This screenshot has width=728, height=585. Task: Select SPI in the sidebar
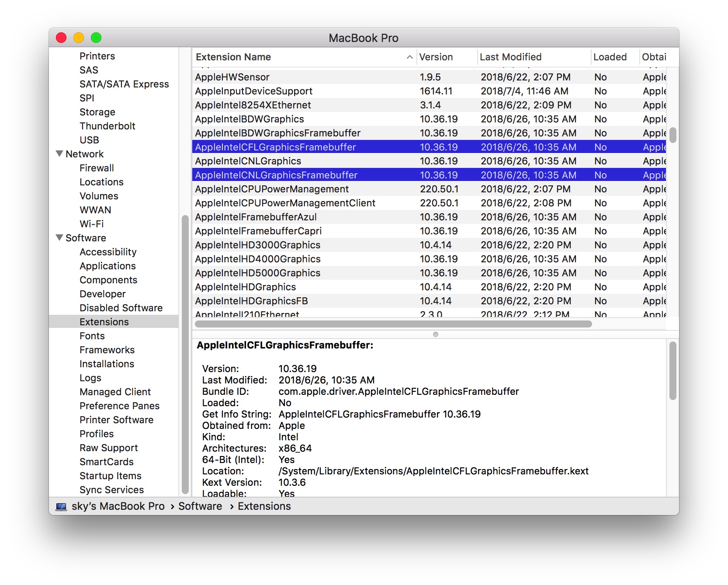coord(87,98)
